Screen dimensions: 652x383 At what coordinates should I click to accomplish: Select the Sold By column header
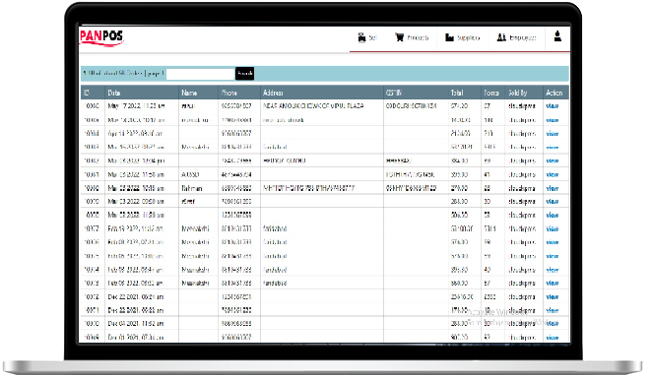(518, 93)
